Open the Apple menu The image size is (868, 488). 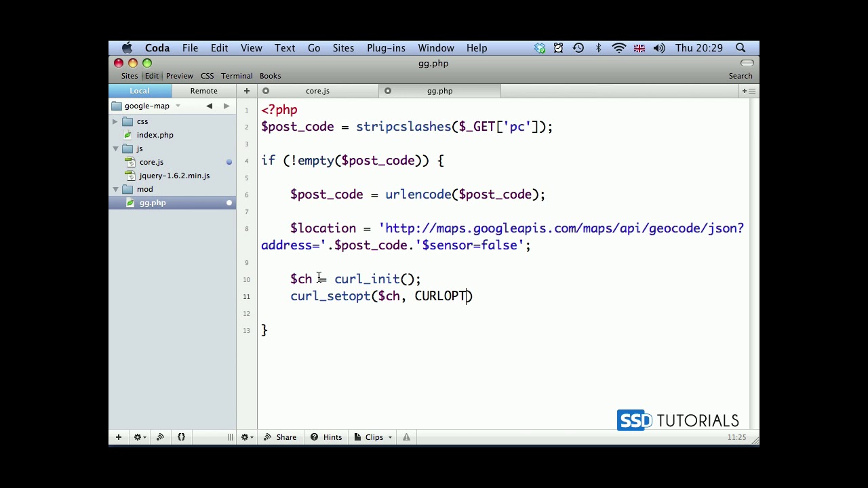tap(127, 48)
